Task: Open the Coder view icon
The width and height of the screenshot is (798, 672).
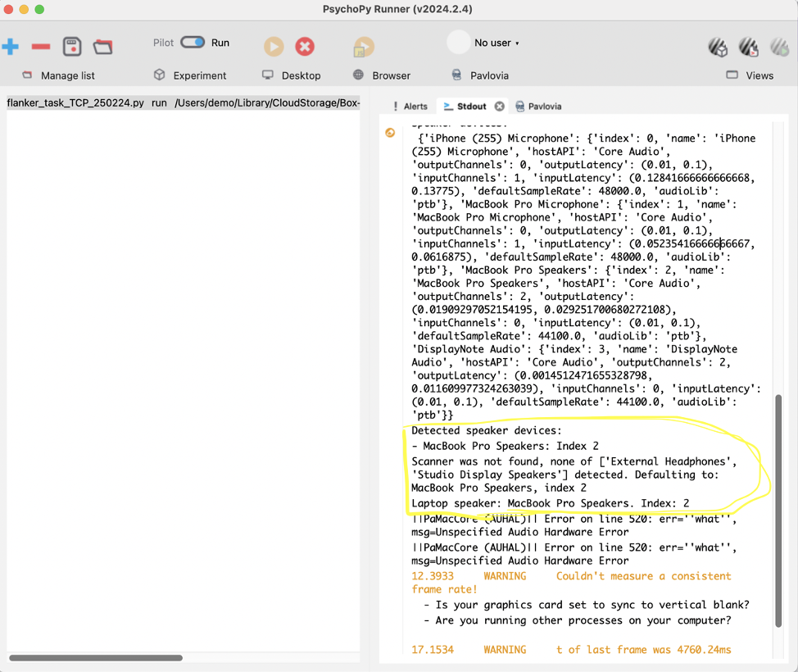Action: (x=748, y=48)
